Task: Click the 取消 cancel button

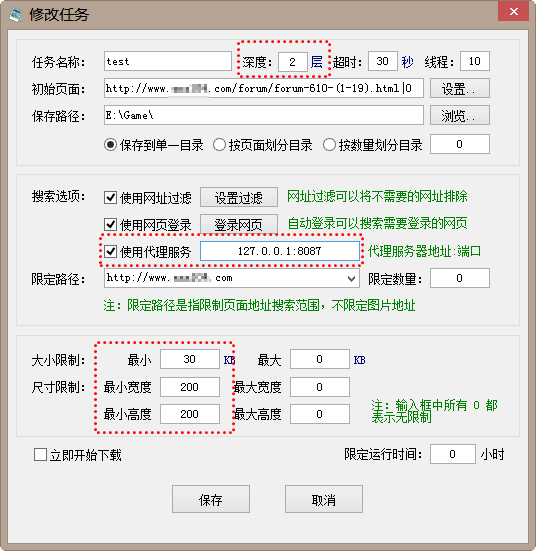Action: point(324,499)
